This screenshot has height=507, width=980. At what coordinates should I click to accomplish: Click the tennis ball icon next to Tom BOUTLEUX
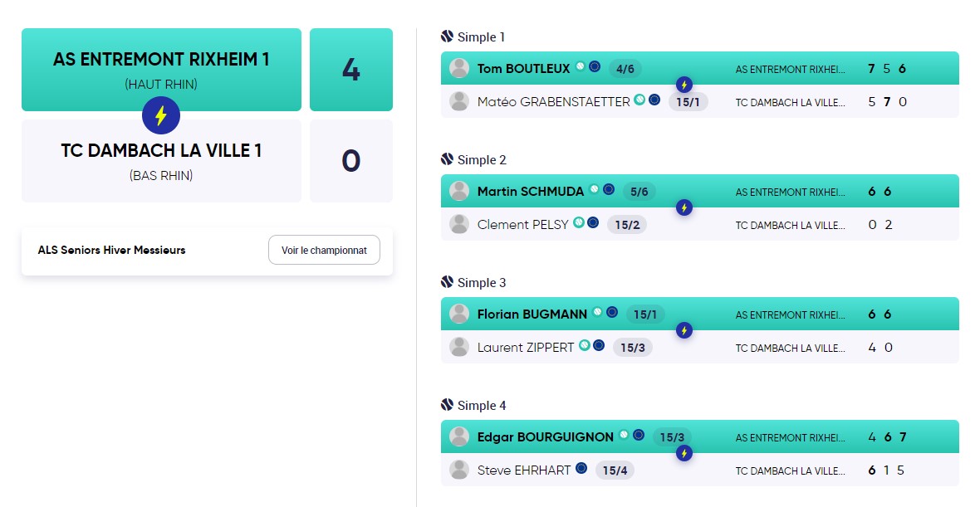pos(581,66)
